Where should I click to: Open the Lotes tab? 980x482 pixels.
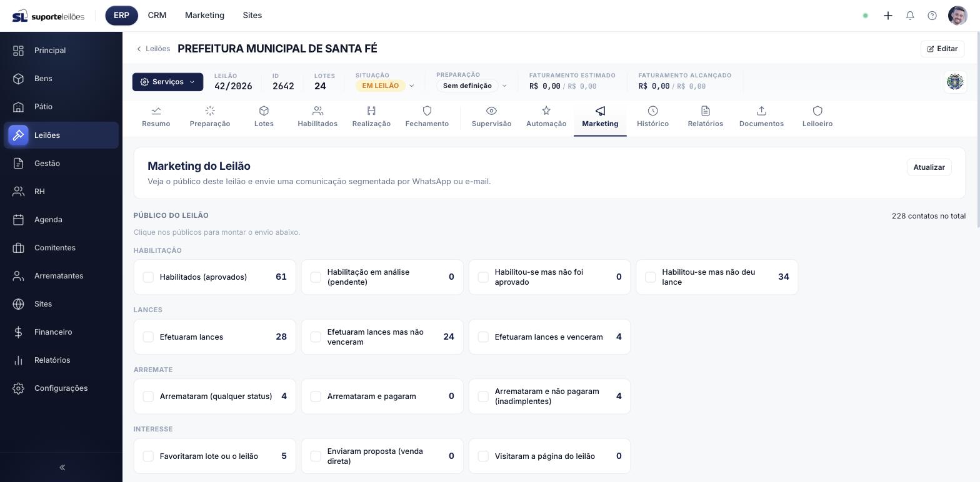pyautogui.click(x=264, y=117)
